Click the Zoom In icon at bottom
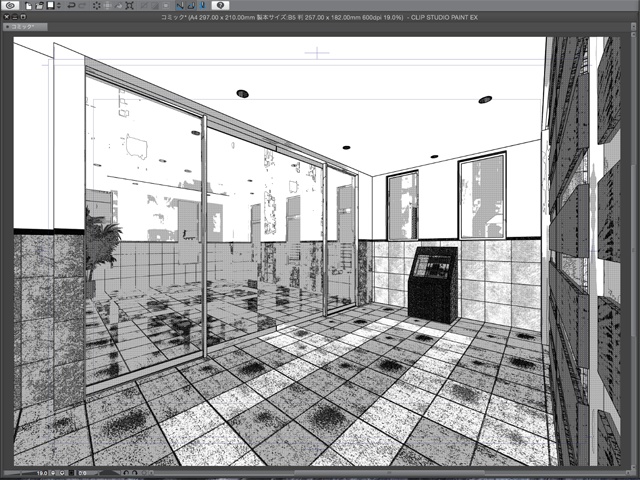 click(62, 473)
